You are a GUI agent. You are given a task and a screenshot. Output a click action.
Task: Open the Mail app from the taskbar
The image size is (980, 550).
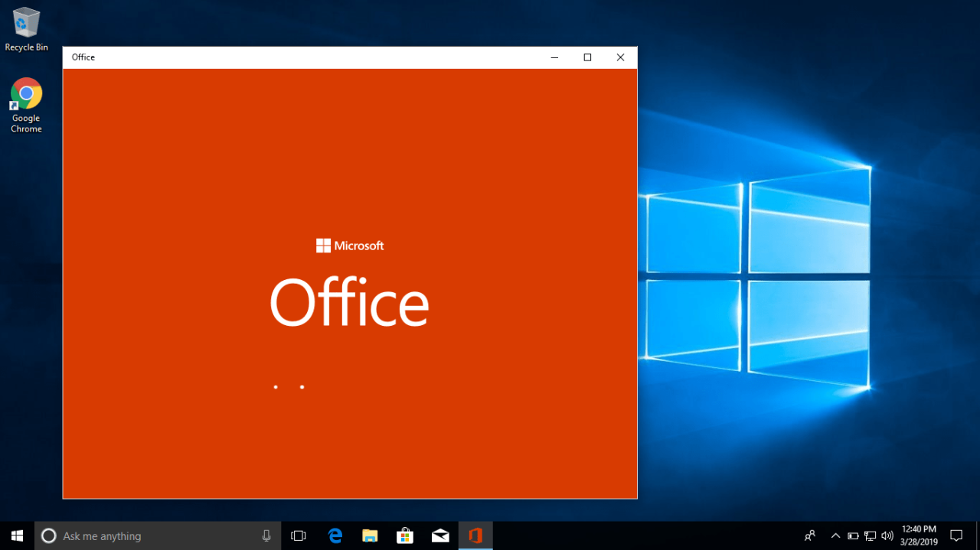tap(440, 535)
